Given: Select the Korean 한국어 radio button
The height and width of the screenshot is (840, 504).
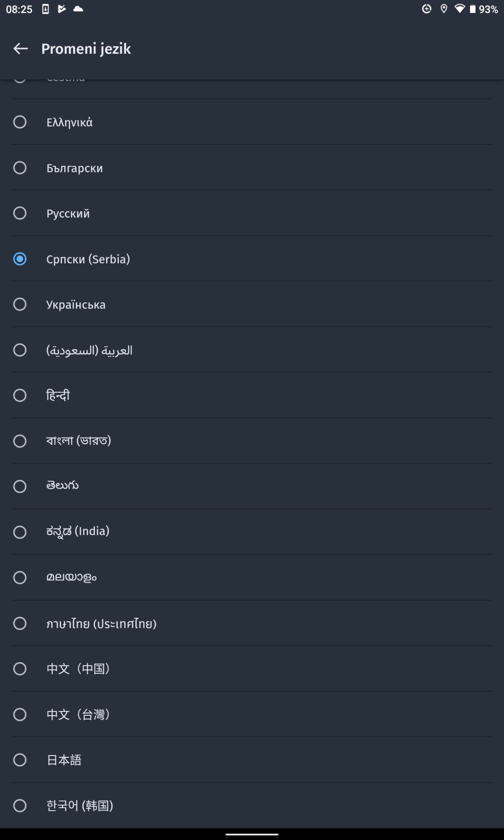Looking at the screenshot, I should (x=20, y=805).
